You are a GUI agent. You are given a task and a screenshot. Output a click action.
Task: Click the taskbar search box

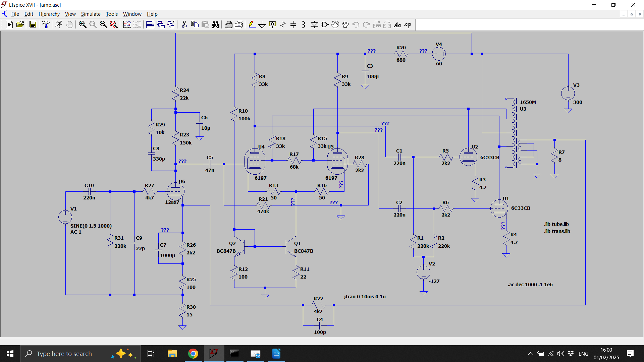(80, 354)
